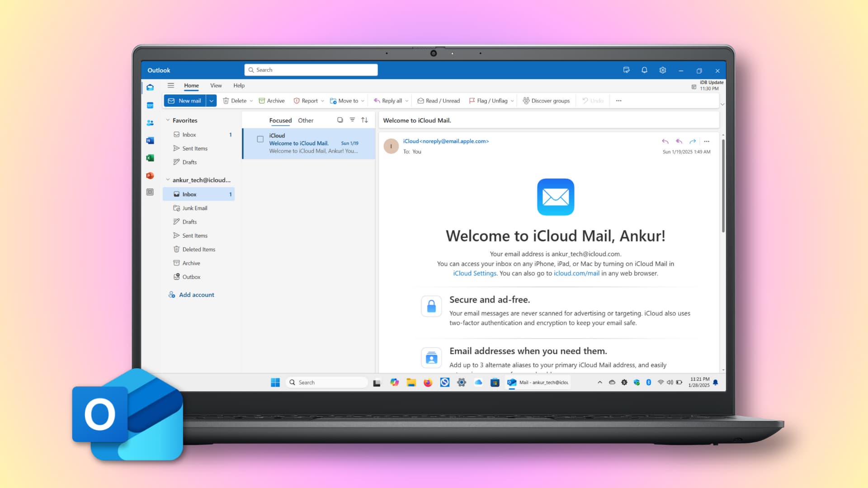
Task: Open the icloud.com/mail link in email
Action: point(576,273)
